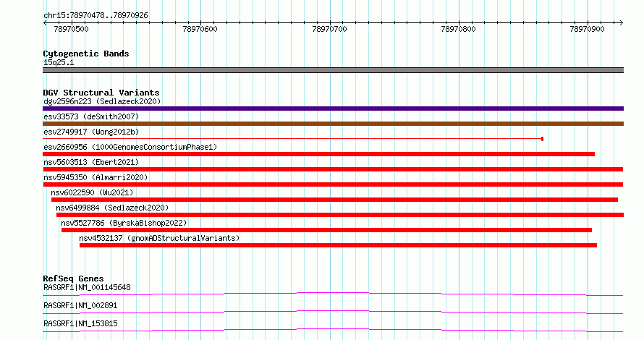
Task: Open gene RASGRF1|NM_153815 label
Action: (x=80, y=323)
